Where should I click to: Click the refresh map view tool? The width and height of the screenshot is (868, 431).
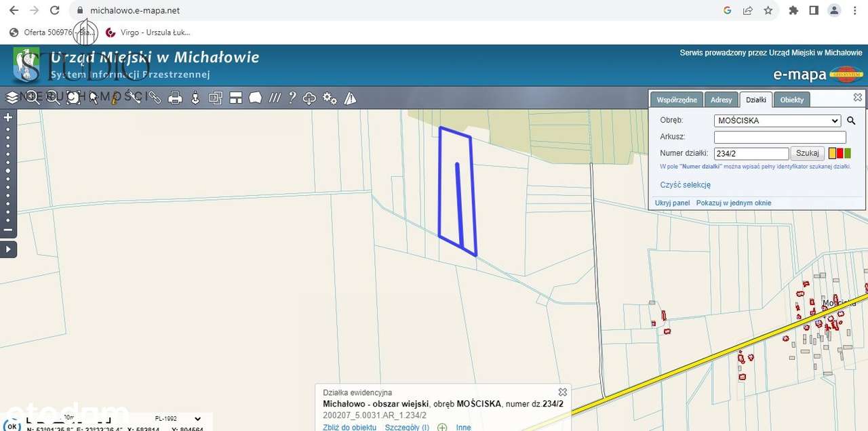(x=73, y=98)
